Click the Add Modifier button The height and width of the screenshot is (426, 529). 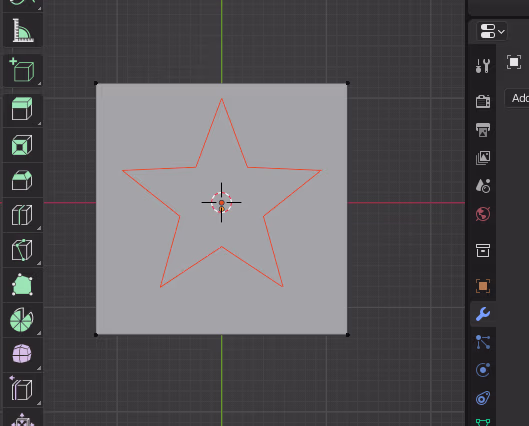[517, 98]
